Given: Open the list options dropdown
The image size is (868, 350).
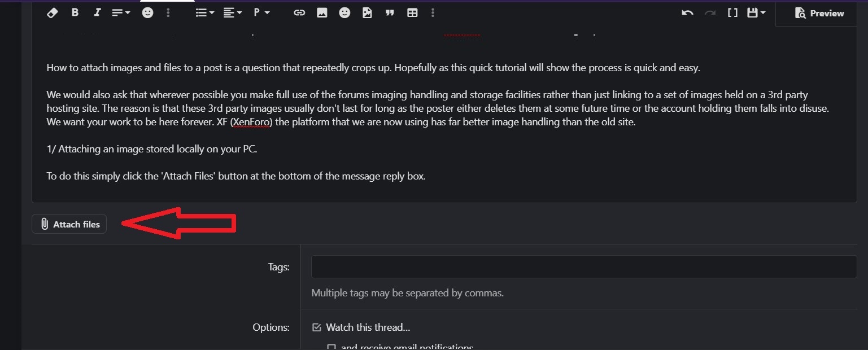Looking at the screenshot, I should pos(204,12).
